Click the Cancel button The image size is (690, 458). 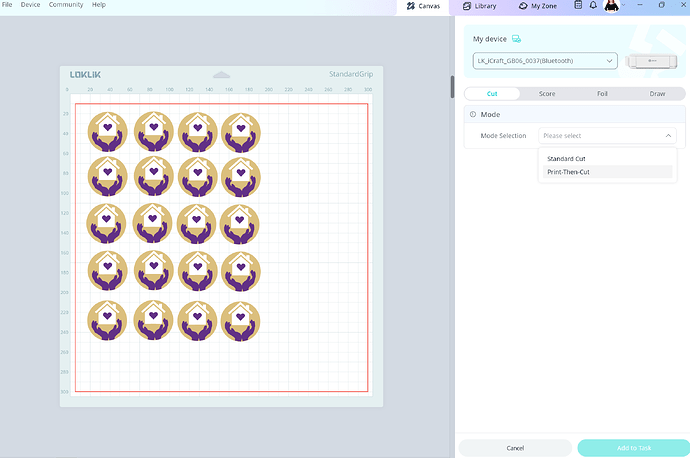point(515,448)
